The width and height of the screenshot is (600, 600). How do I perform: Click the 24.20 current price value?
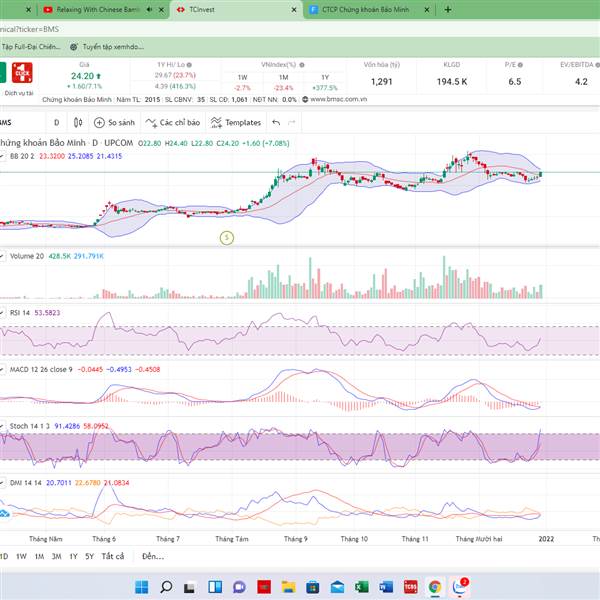point(82,76)
